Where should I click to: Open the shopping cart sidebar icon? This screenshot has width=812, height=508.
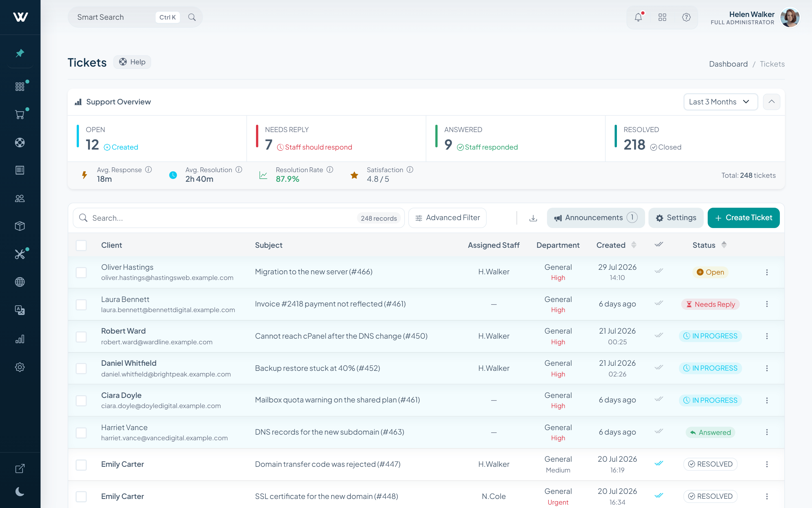pyautogui.click(x=20, y=115)
